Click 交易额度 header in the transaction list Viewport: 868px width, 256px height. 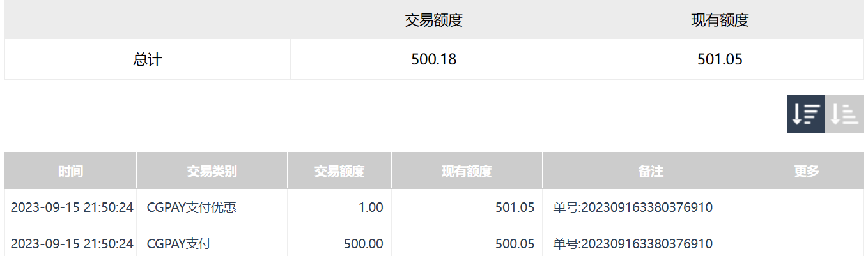point(339,171)
